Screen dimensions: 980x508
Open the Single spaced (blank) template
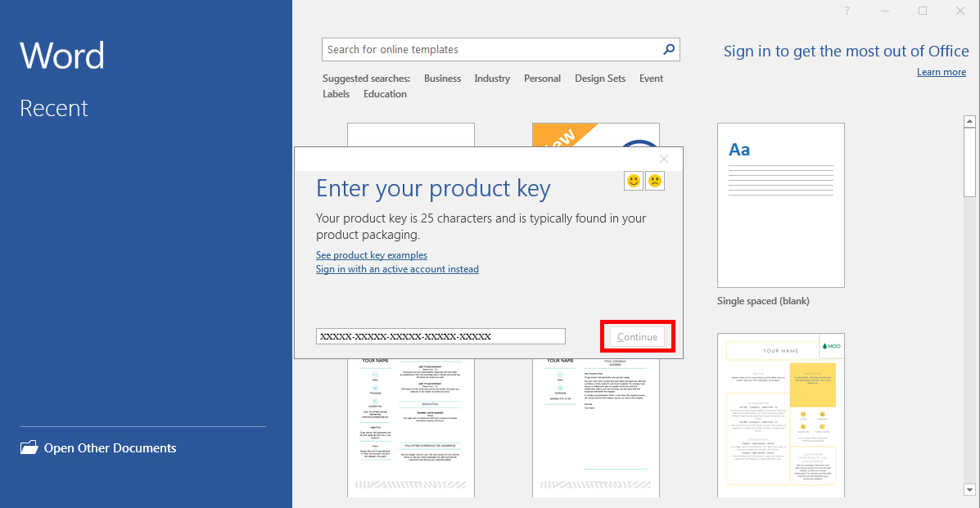pos(780,205)
